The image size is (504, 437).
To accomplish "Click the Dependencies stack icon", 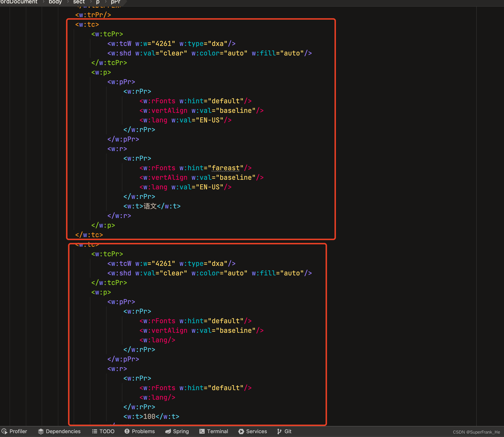I will pos(41,432).
